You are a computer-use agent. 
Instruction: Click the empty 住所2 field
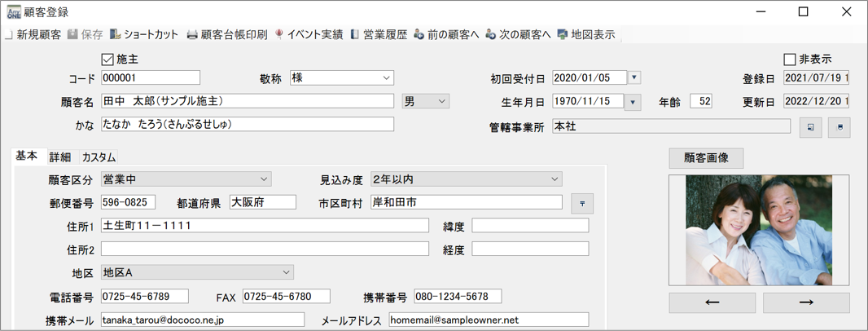click(265, 249)
